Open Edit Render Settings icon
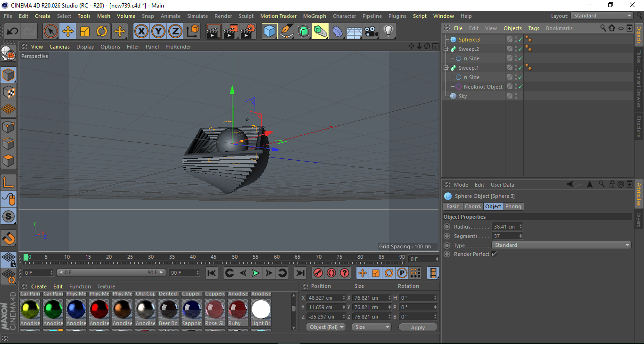This screenshot has width=644, height=344. pos(248,32)
